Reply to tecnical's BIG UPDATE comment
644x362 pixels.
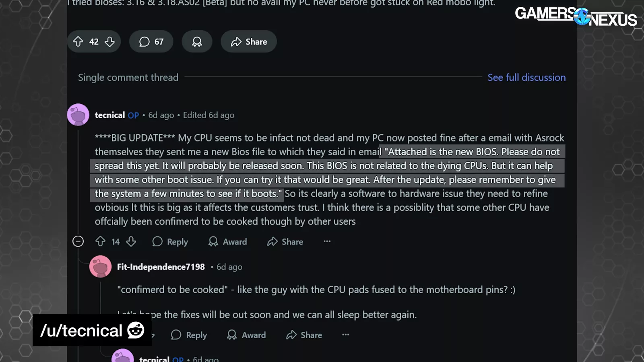click(x=170, y=242)
